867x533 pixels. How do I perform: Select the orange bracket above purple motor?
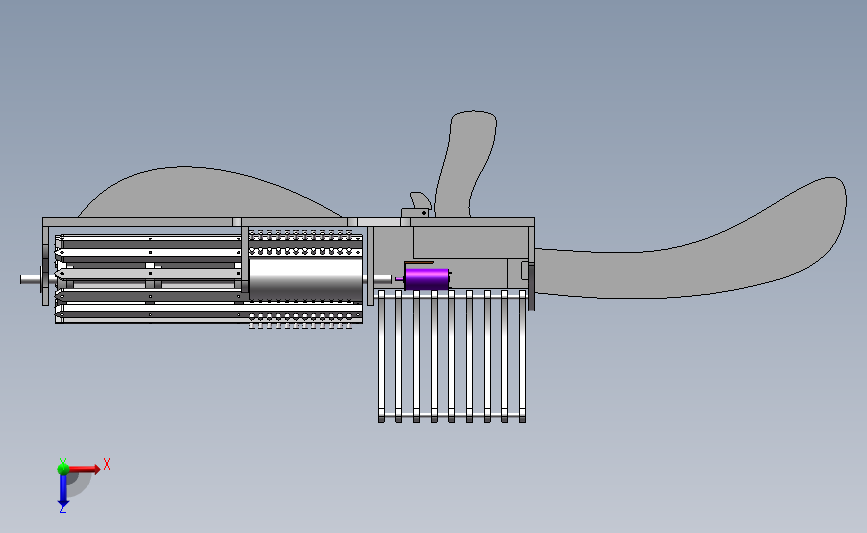tap(419, 263)
